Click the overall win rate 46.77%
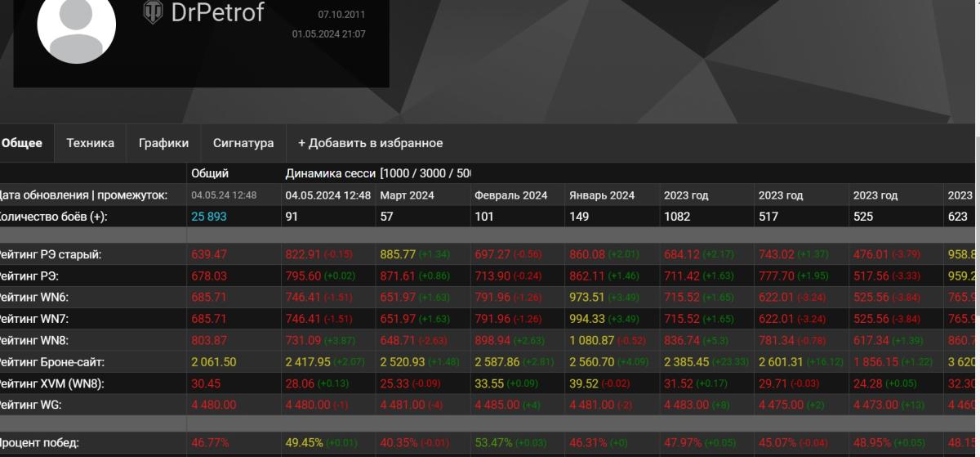The height and width of the screenshot is (457, 980). (210, 442)
